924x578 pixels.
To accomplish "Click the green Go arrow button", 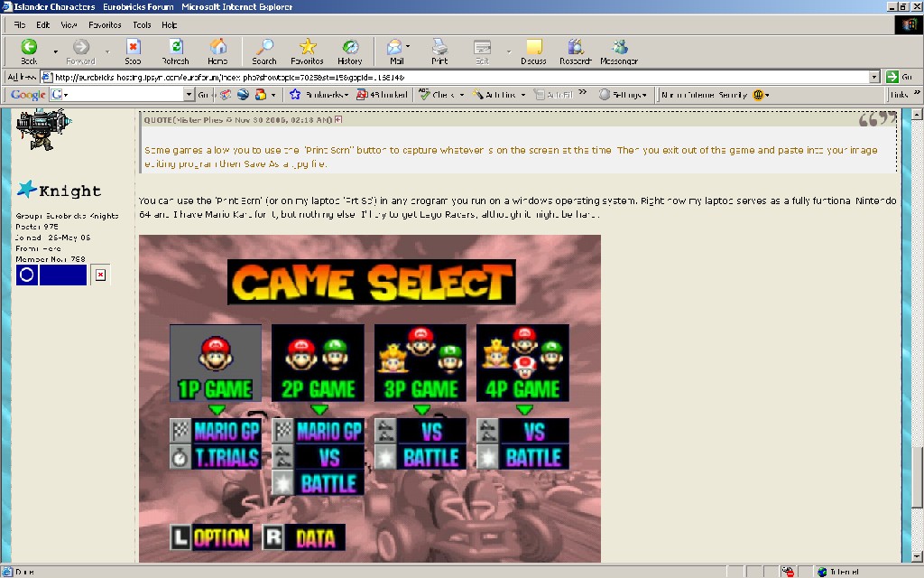I will point(892,77).
